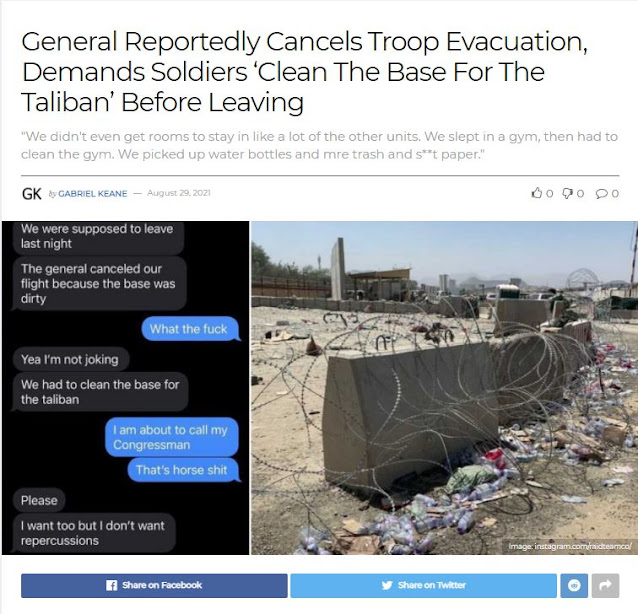Click the quoted article subtitle
The image size is (638, 614).
coord(319,145)
